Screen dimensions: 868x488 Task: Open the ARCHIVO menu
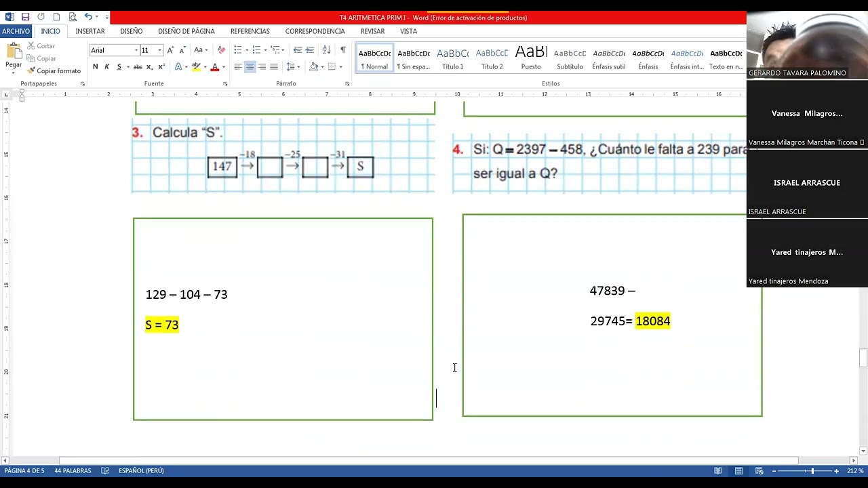coord(16,31)
